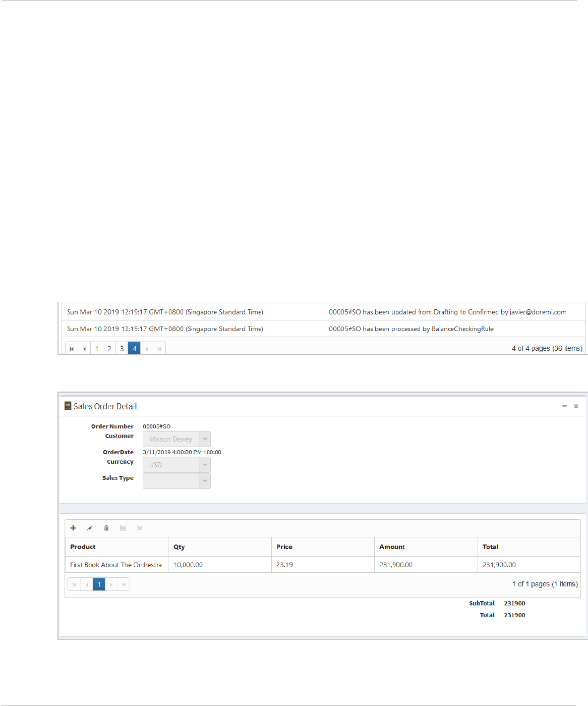Click the 231,900.00 amount cell

click(426, 565)
